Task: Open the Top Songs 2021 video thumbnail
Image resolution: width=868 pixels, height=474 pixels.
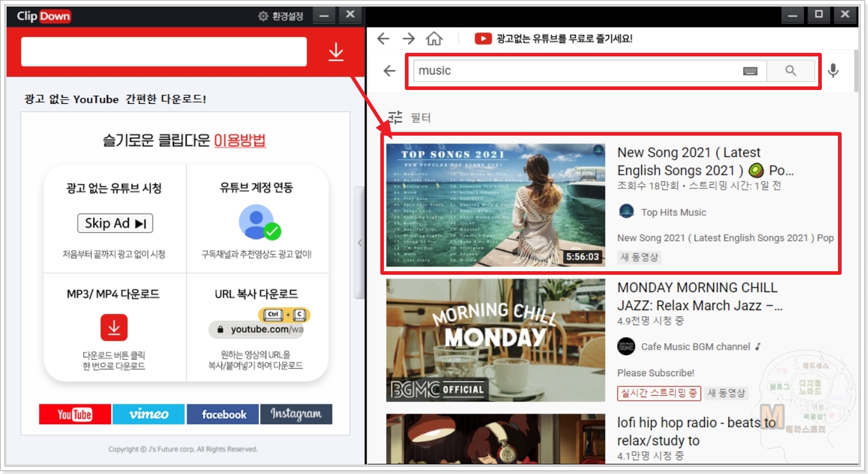Action: (x=495, y=205)
